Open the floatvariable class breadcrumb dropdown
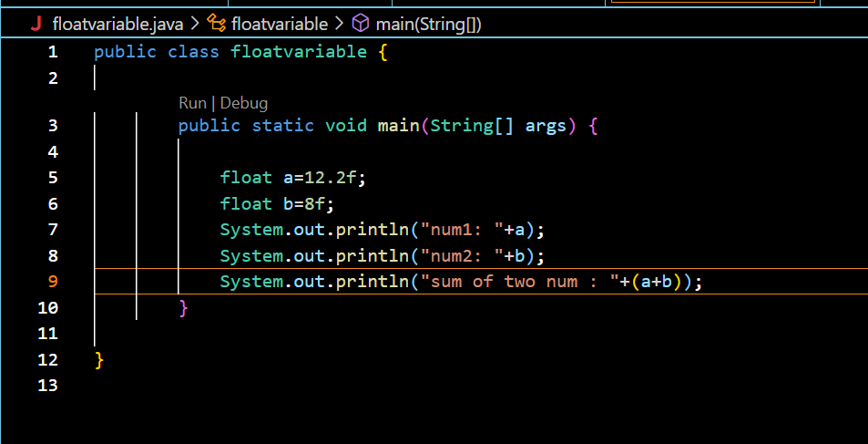 point(280,24)
